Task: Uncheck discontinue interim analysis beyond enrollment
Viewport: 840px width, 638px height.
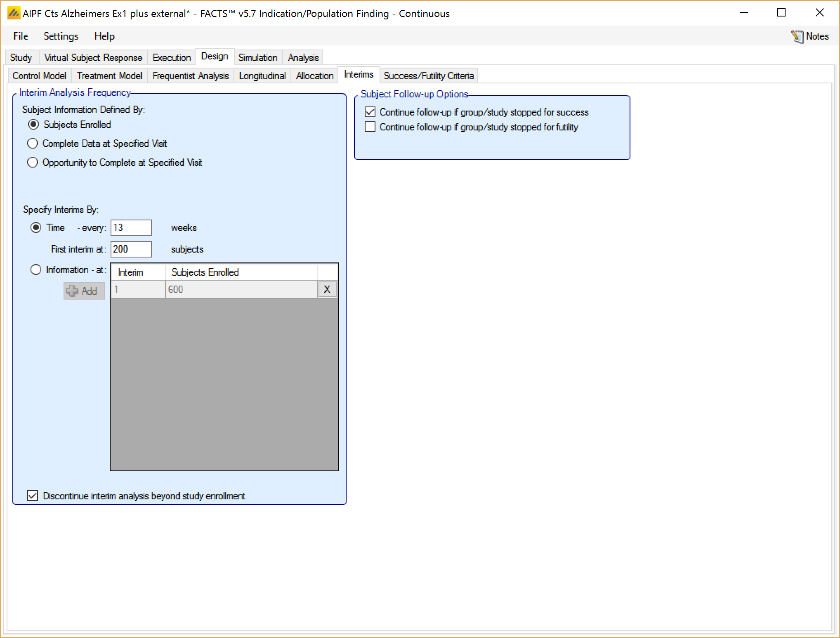Action: coord(33,496)
